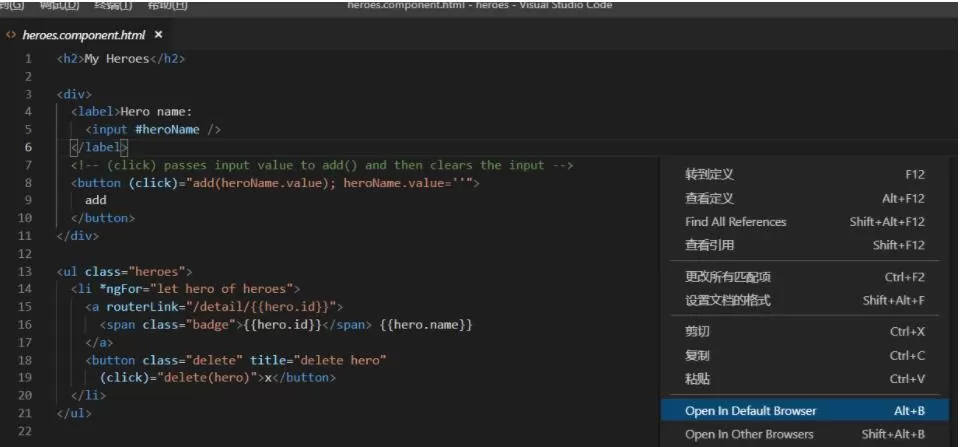Click the closing '</div>' tag on line 11
The height and width of the screenshot is (447, 960).
pos(78,236)
